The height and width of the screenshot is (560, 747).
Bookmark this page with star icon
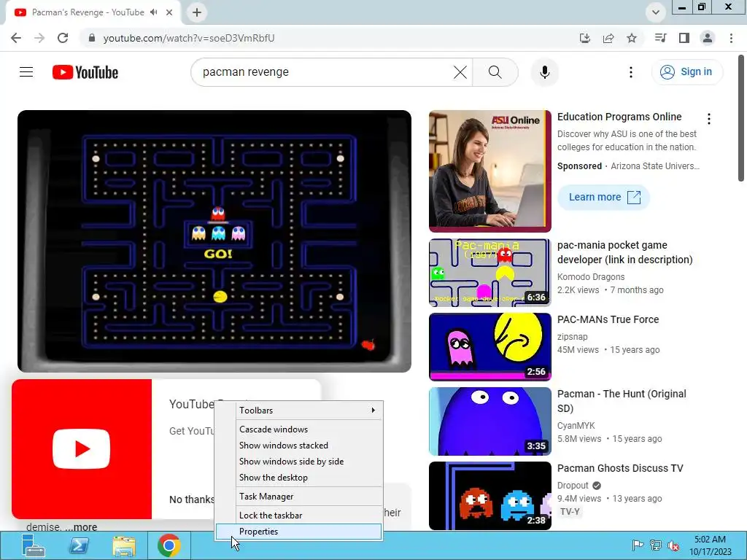pyautogui.click(x=632, y=38)
